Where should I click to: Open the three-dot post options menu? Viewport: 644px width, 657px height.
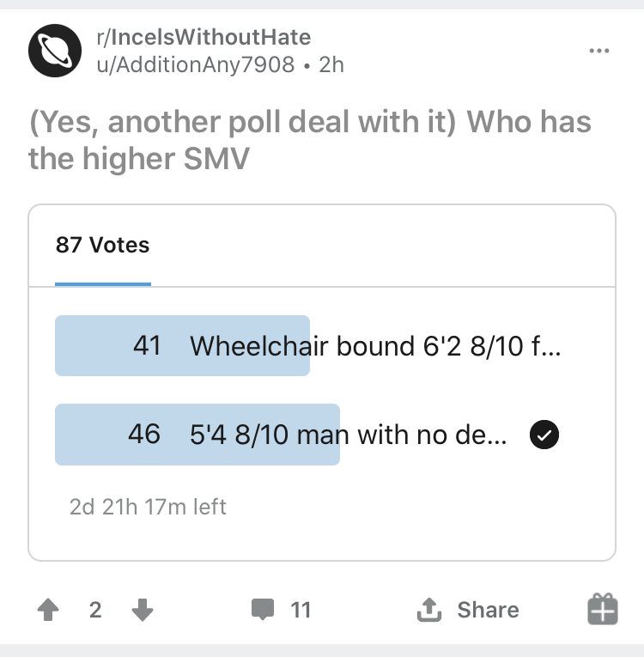click(x=599, y=51)
